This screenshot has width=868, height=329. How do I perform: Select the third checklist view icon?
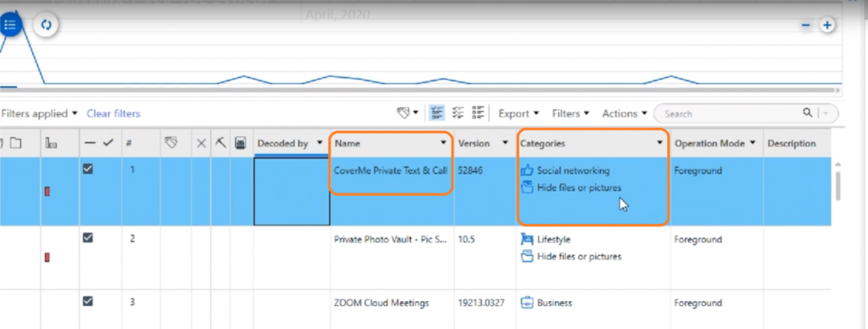point(478,113)
